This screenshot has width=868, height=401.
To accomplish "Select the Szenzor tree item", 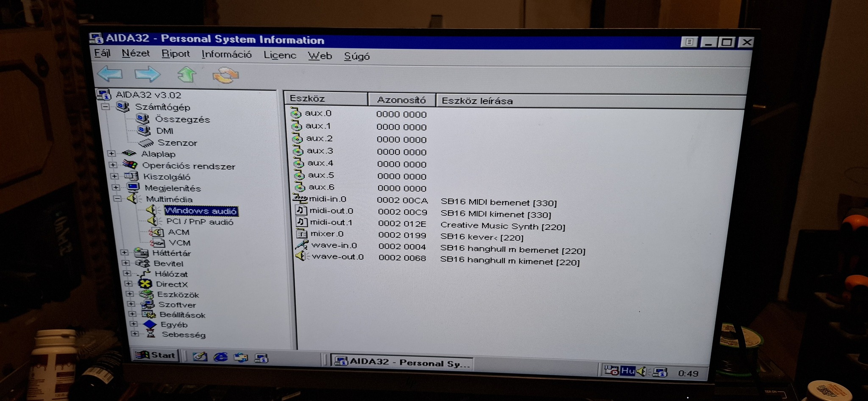I will pyautogui.click(x=177, y=143).
